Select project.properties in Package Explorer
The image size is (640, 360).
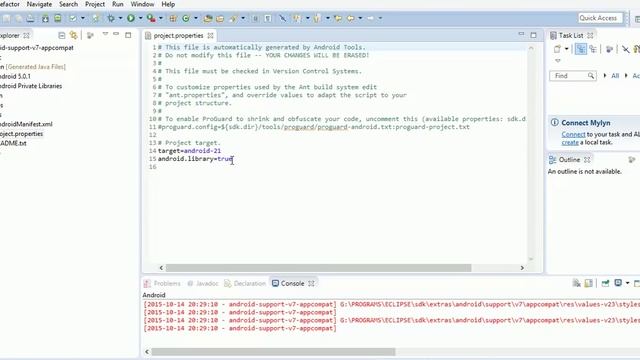21,133
